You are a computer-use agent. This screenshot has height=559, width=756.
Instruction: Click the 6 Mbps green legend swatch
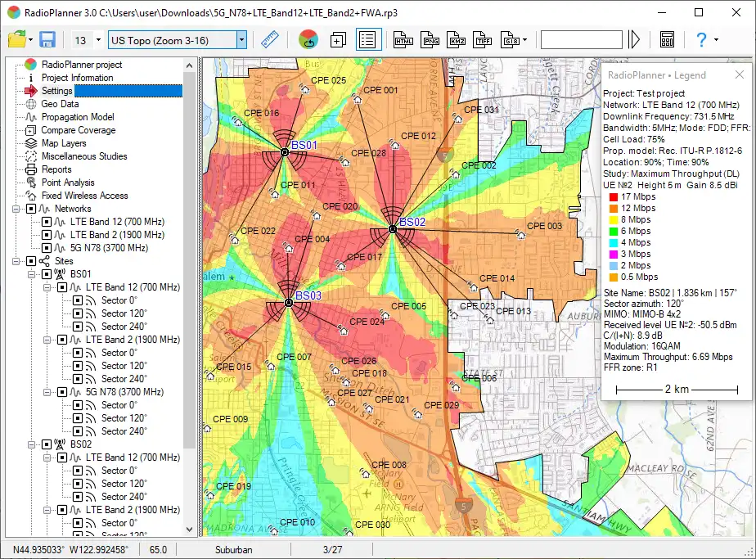click(x=614, y=231)
